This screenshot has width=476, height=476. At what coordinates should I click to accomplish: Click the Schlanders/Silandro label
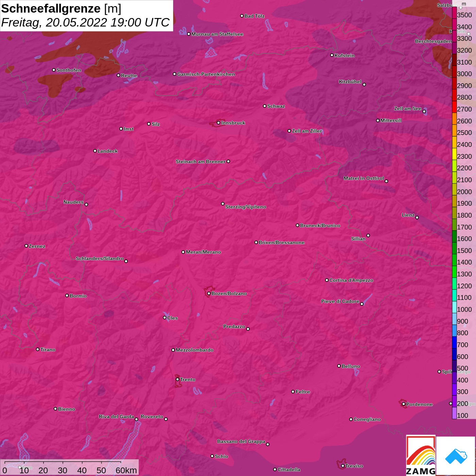point(100,258)
